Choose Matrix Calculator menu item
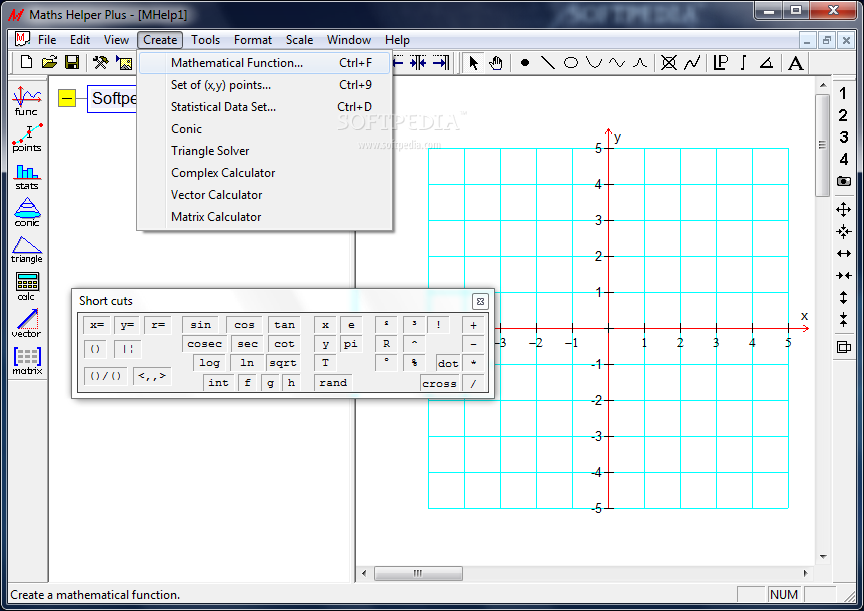 point(264,217)
